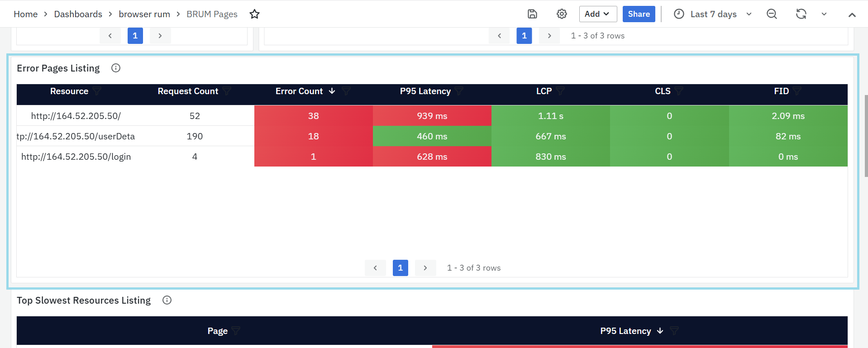Viewport: 868px width, 348px height.
Task: Show info for Error Pages Listing panel
Action: point(116,68)
